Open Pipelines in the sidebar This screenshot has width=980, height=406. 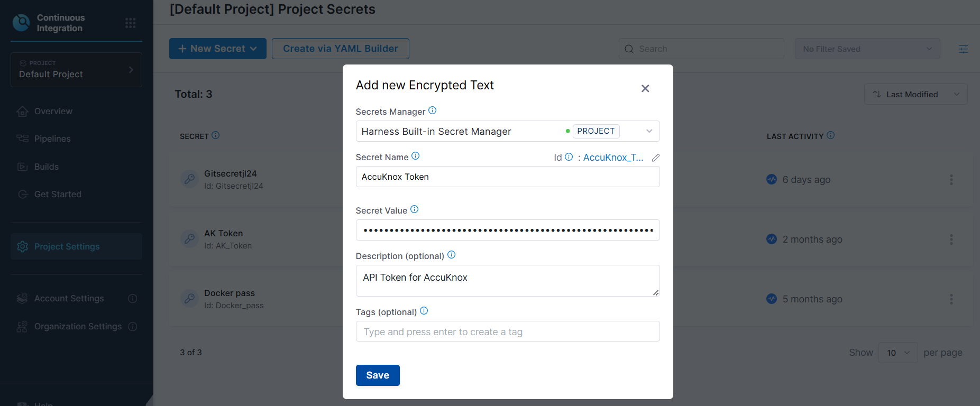coord(52,139)
